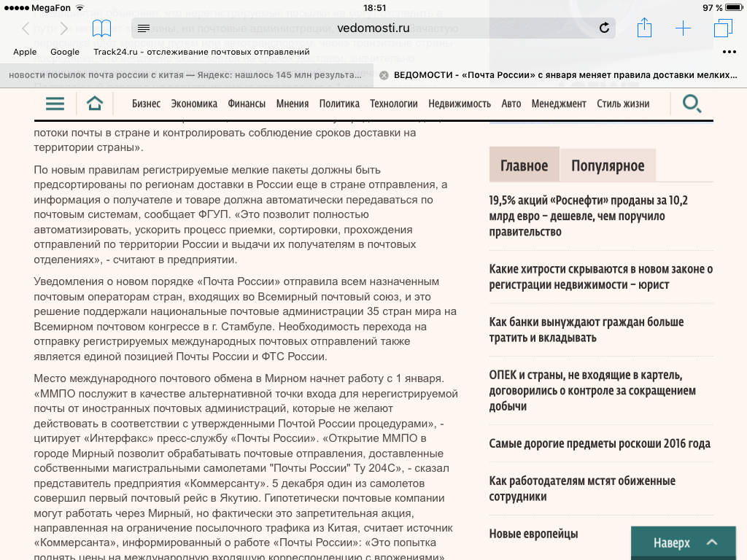The height and width of the screenshot is (560, 747).
Task: Open Как банки вынуждают граждан article
Action: click(587, 330)
